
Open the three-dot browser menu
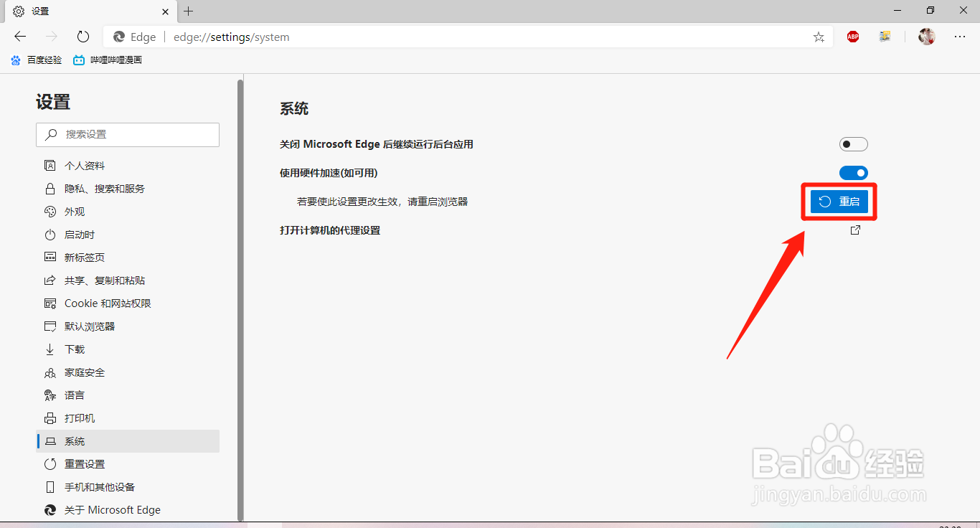[959, 37]
